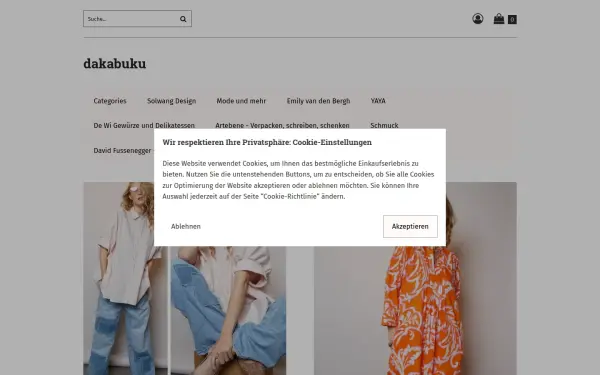
Task: Go to the dakabuku home logo
Action: tap(115, 64)
